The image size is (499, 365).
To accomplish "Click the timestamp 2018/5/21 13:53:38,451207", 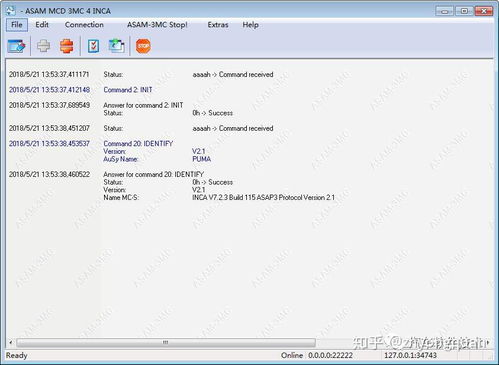I will tap(49, 128).
